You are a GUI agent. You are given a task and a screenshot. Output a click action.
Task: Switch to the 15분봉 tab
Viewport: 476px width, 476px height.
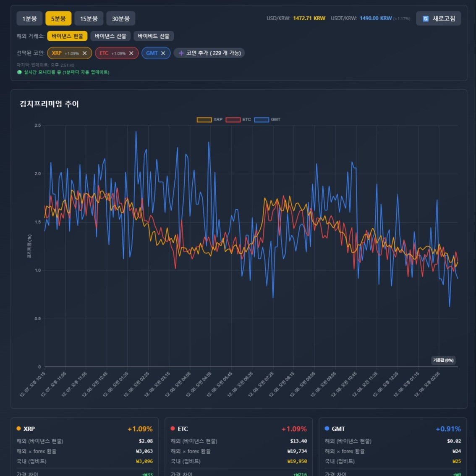click(89, 18)
